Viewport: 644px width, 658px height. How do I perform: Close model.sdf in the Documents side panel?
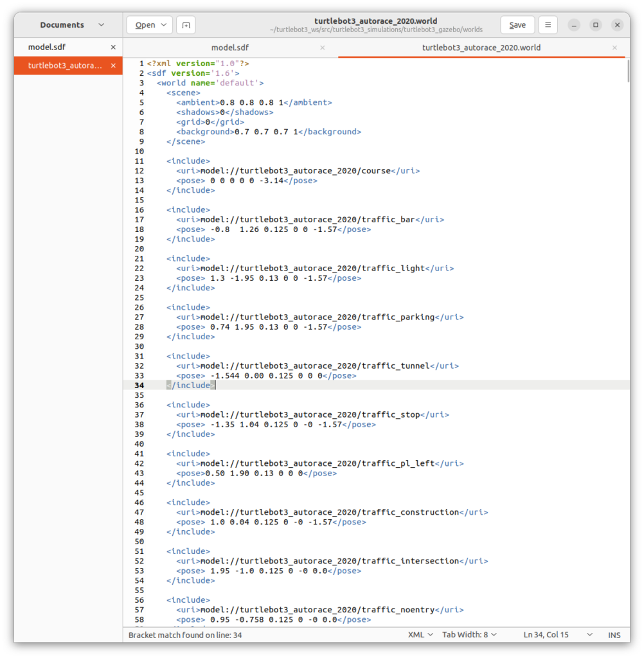tap(113, 48)
